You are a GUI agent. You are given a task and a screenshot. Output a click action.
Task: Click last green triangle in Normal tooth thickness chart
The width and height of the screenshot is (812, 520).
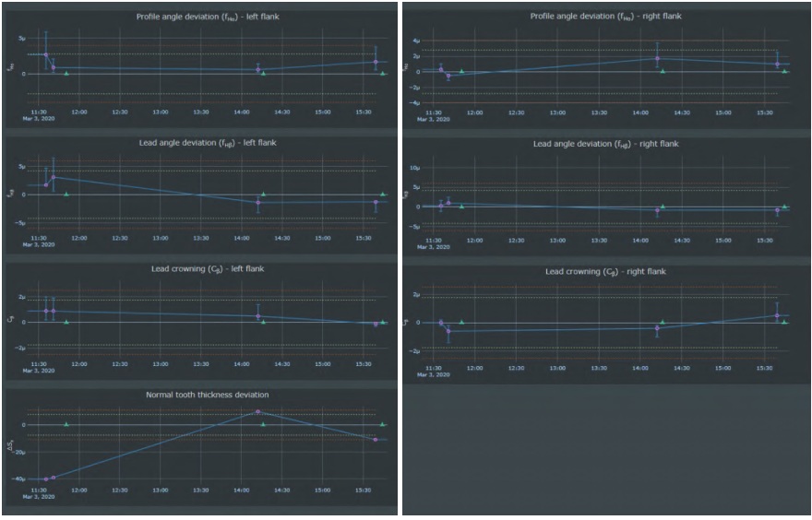coord(382,425)
